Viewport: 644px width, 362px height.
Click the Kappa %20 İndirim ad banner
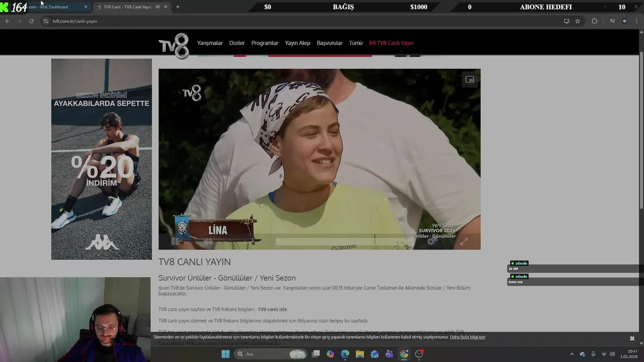click(x=101, y=159)
